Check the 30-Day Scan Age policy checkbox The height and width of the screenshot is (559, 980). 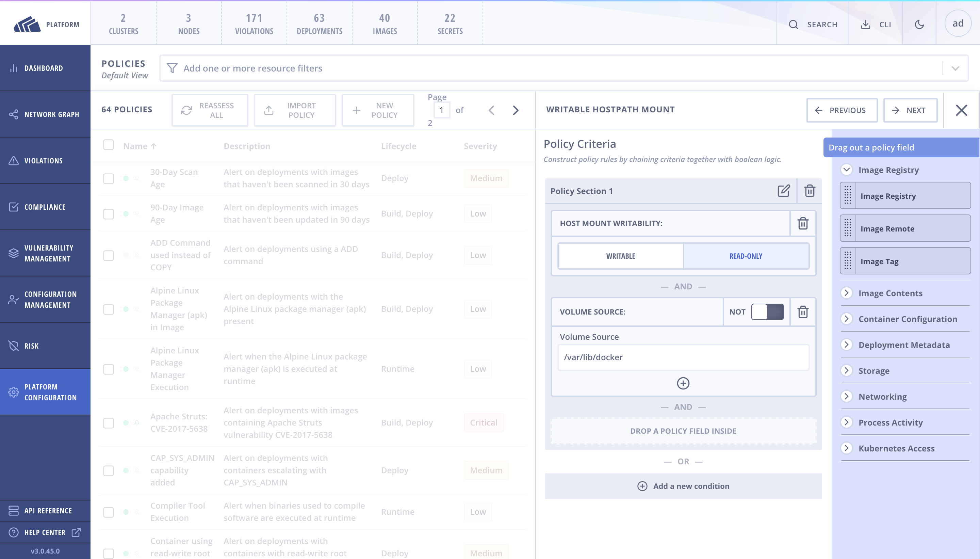[x=109, y=178]
